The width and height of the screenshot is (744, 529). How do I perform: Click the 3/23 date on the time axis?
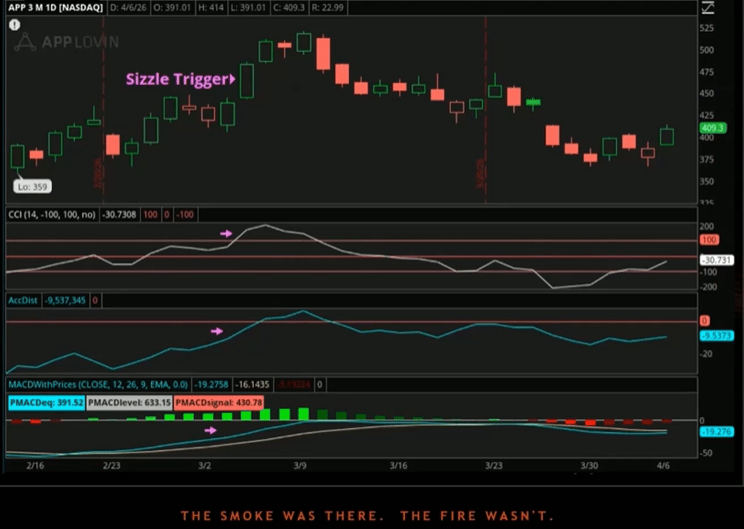(493, 465)
